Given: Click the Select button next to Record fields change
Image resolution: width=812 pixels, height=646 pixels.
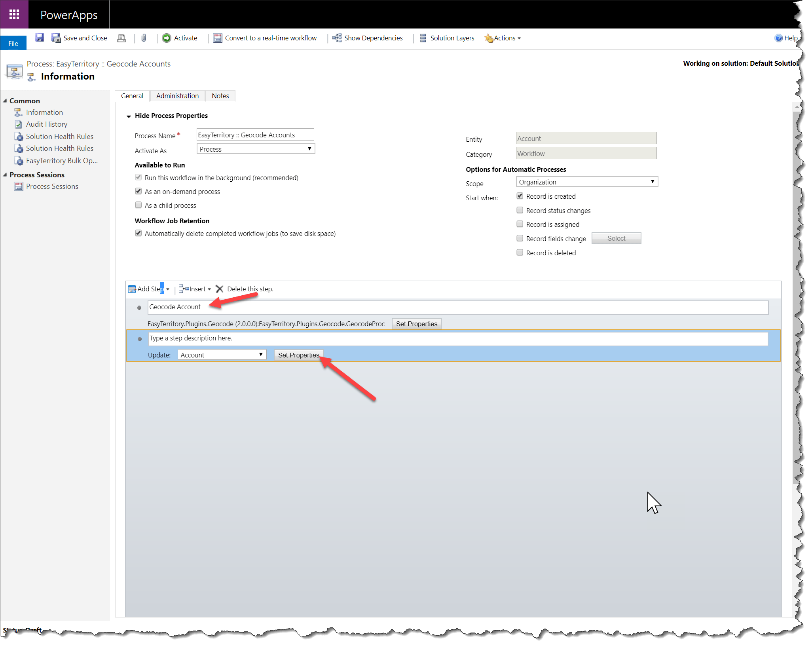Looking at the screenshot, I should [x=616, y=238].
